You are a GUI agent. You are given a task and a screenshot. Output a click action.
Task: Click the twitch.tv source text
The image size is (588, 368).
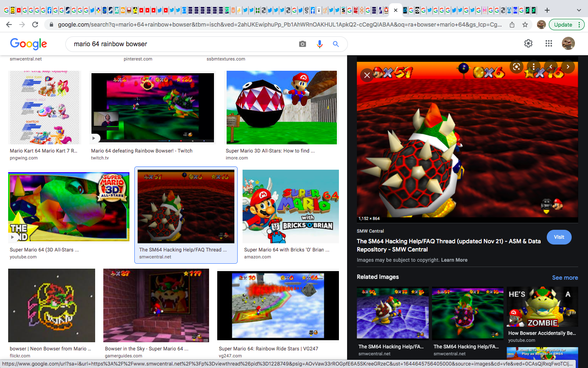point(100,158)
